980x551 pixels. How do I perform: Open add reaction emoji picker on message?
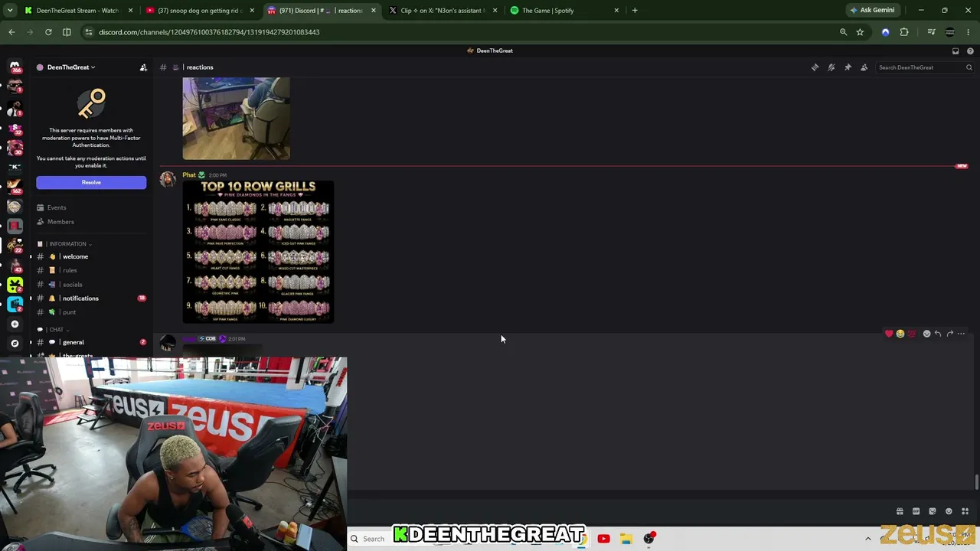tap(926, 334)
